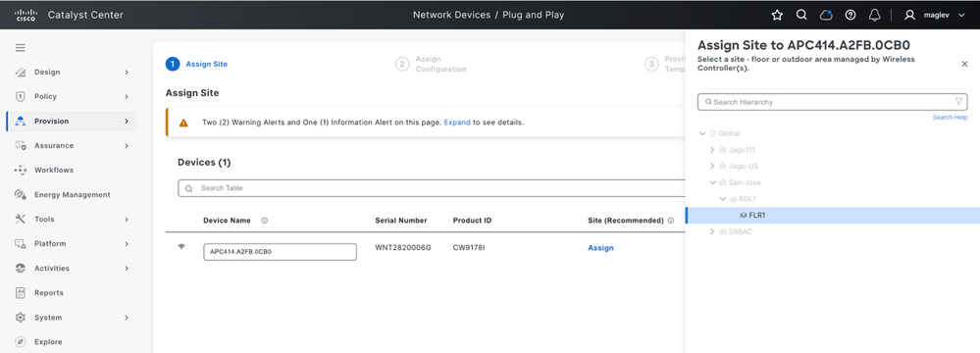This screenshot has height=353, width=980.
Task: Click the Activities sidebar icon
Action: pyautogui.click(x=20, y=269)
